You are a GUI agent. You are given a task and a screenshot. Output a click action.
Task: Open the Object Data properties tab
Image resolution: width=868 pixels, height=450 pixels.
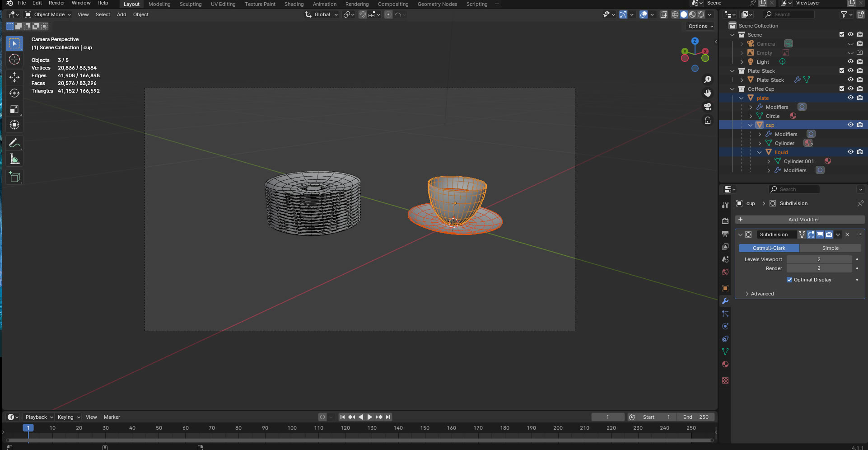coord(725,352)
